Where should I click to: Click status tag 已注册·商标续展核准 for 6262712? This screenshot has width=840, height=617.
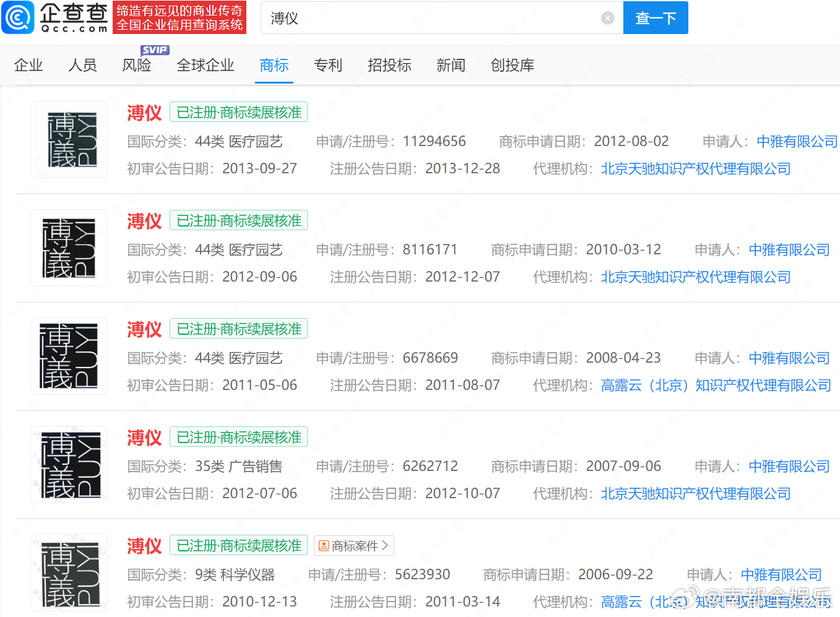(239, 437)
